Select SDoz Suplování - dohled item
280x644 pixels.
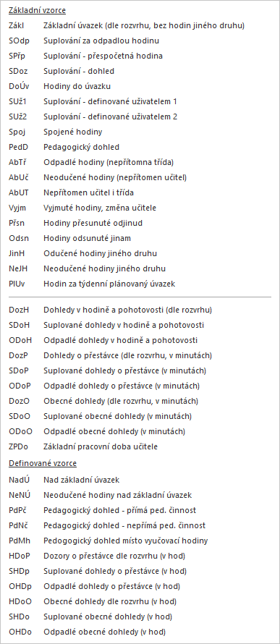tap(61, 71)
